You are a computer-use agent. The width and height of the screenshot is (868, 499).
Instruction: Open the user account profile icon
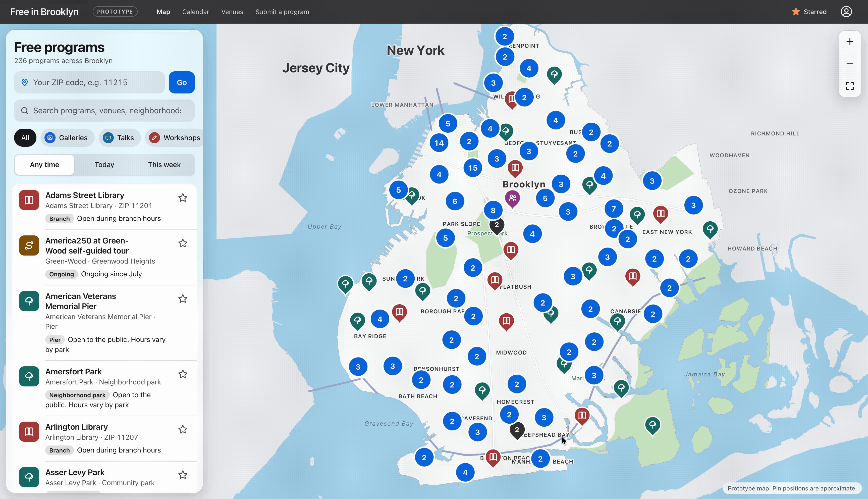click(846, 12)
